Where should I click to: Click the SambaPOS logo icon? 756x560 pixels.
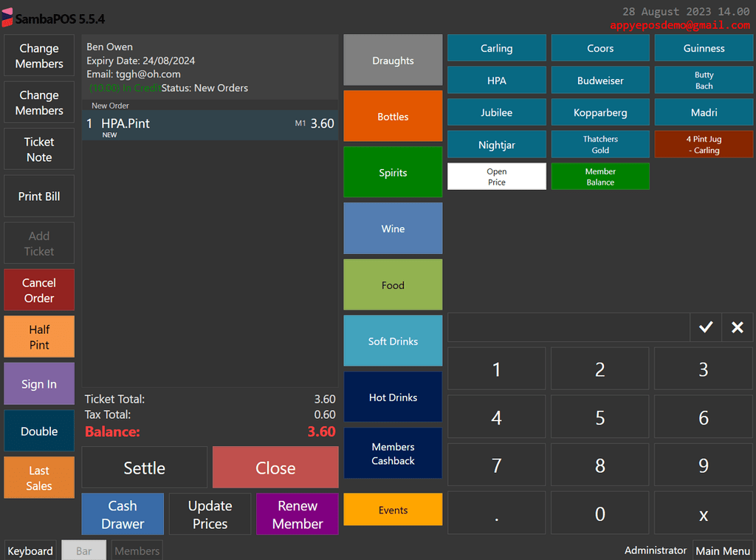click(x=8, y=16)
